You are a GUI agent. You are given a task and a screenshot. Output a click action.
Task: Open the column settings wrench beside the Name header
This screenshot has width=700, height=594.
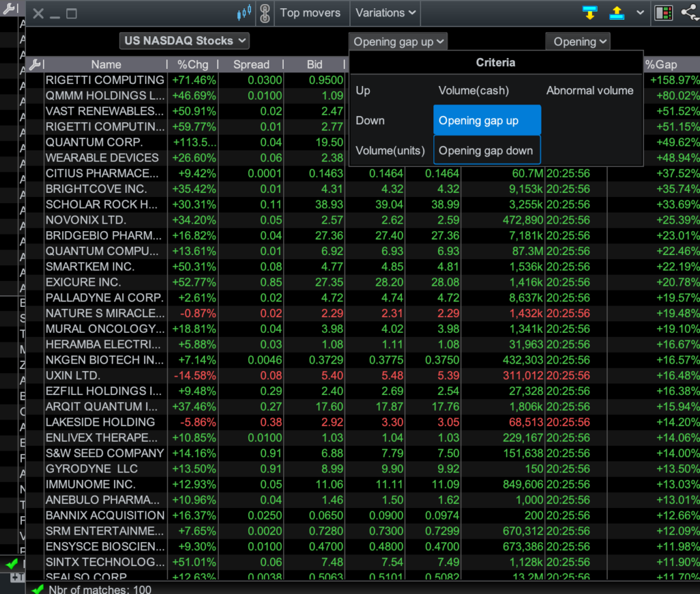tap(36, 65)
